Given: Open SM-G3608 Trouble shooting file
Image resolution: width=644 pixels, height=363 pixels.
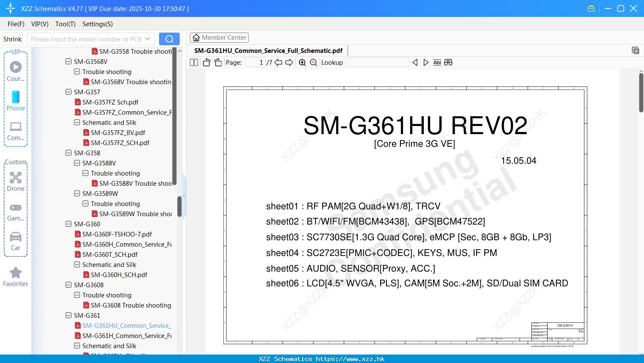Looking at the screenshot, I should tap(127, 305).
